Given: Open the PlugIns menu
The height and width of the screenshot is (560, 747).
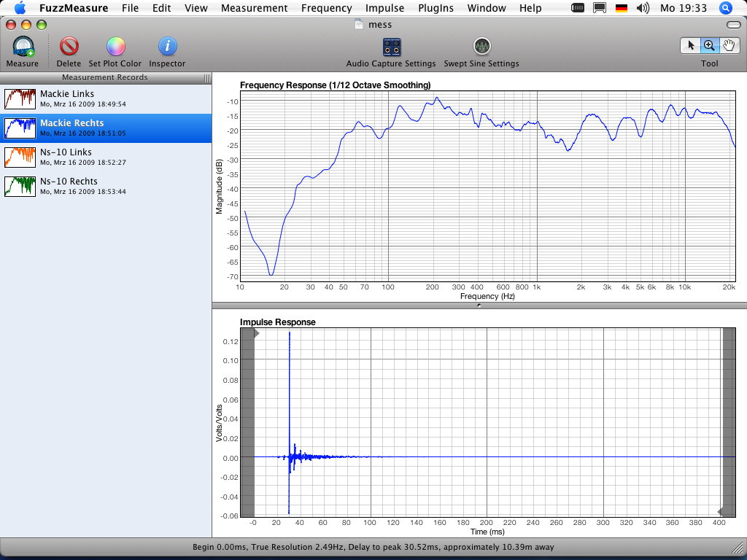Looking at the screenshot, I should point(436,8).
